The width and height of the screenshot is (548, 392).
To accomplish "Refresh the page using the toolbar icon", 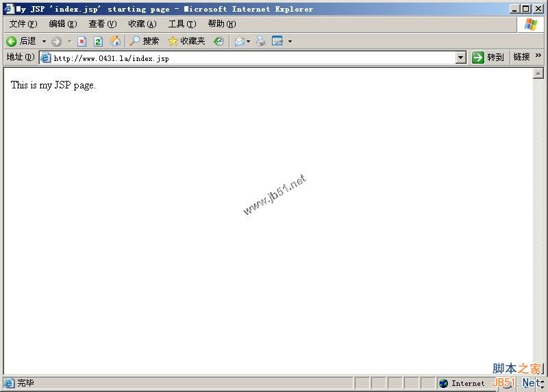I will coord(98,41).
